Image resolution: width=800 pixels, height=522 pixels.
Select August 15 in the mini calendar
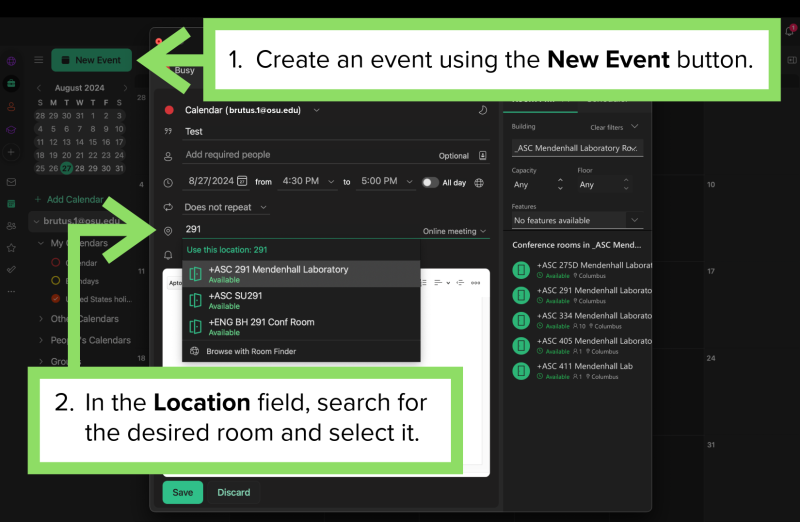[93, 142]
